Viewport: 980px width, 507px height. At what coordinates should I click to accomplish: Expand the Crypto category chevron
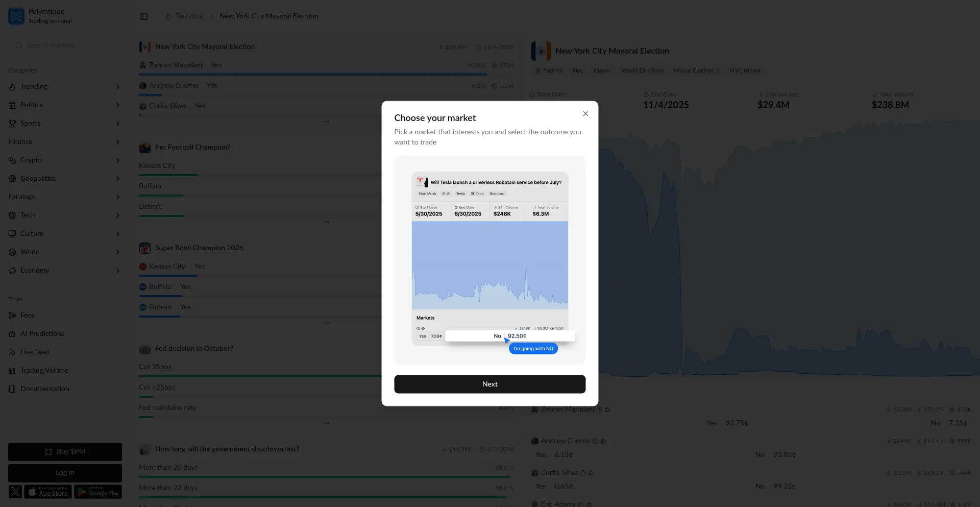point(118,160)
